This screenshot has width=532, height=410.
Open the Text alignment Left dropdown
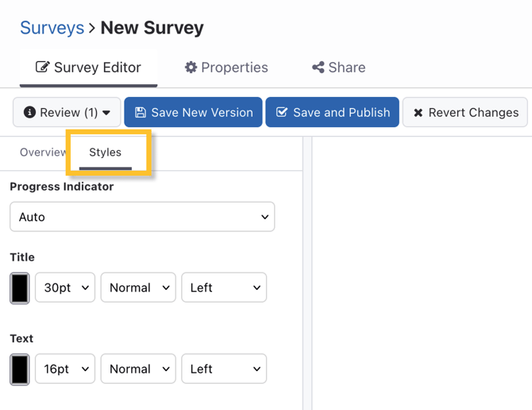tap(224, 369)
